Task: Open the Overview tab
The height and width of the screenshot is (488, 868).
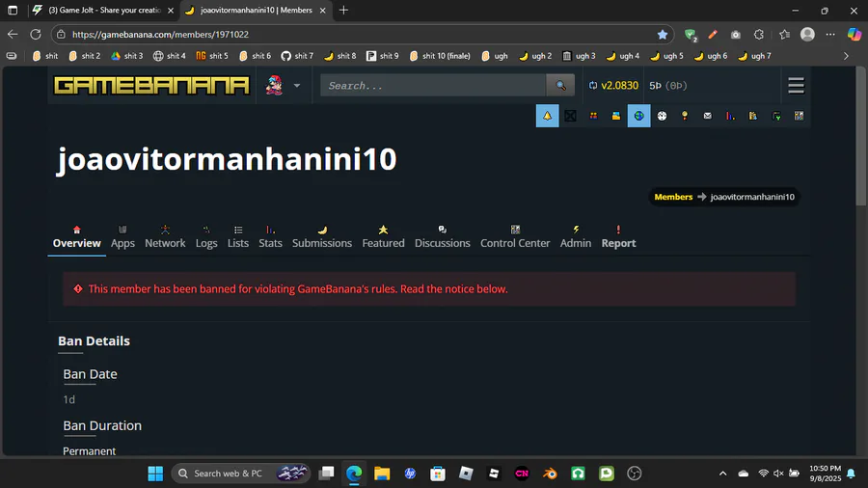Action: [x=76, y=237]
